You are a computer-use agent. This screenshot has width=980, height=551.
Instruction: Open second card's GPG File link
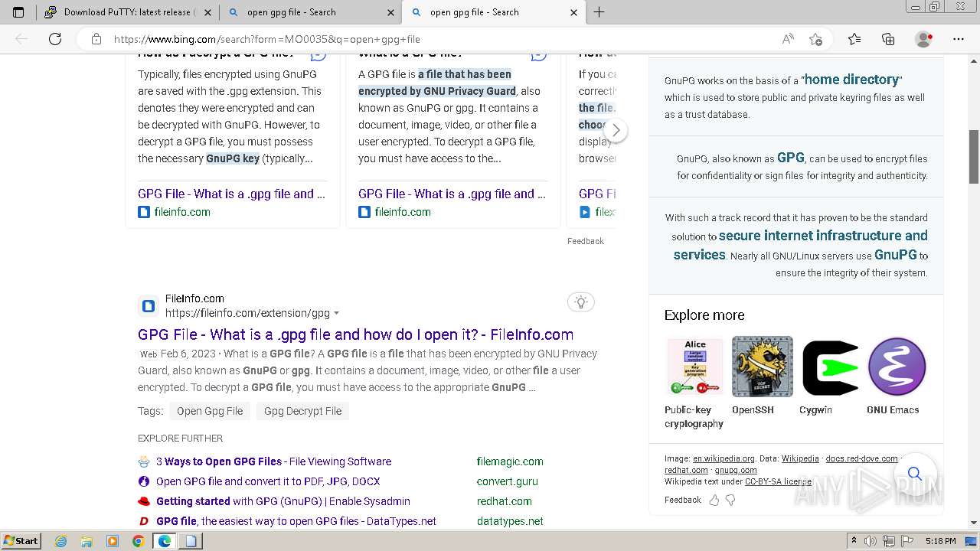pos(452,194)
